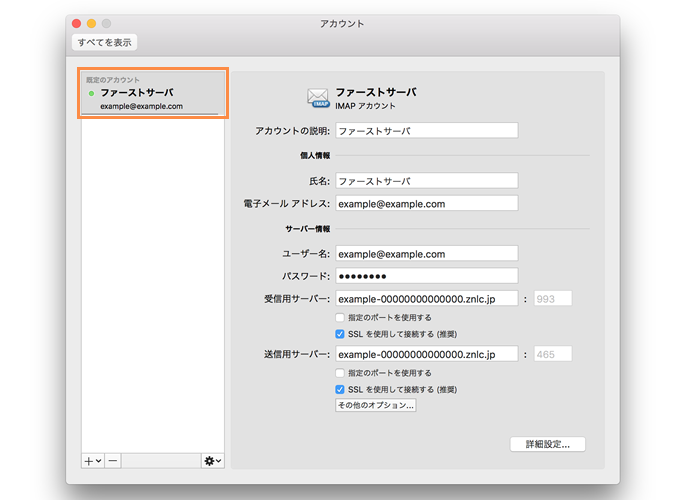Open 詳細設定... advanced settings
Image resolution: width=676 pixels, height=500 pixels.
tap(548, 444)
